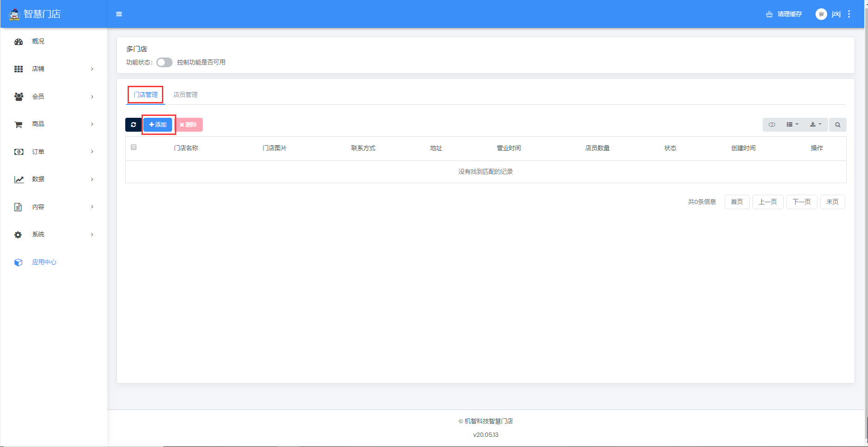Viewport: 868px width, 447px height.
Task: Click the 末页 pagination button
Action: [x=833, y=202]
